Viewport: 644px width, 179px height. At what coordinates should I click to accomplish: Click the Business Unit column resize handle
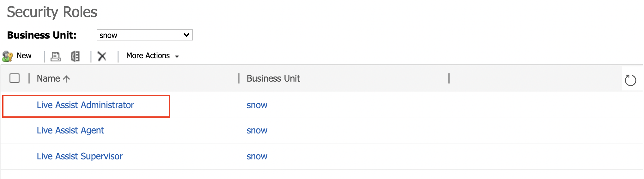pyautogui.click(x=449, y=78)
